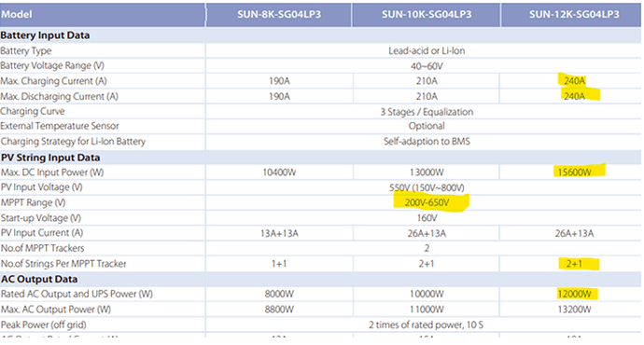Image resolution: width=644 pixels, height=345 pixels.
Task: Select the PV String Input Data heading
Action: [50, 158]
